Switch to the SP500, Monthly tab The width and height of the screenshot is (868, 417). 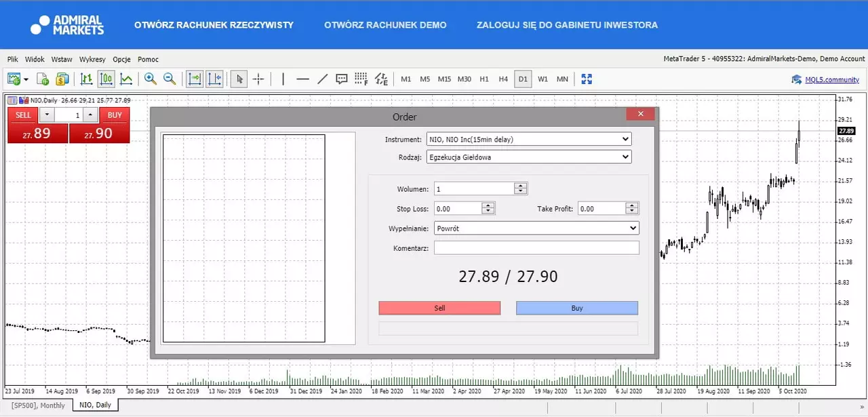pos(39,405)
